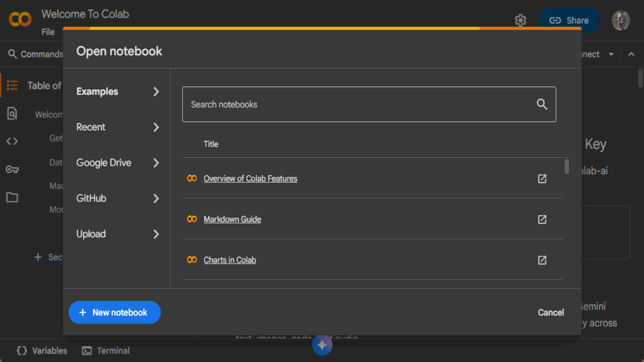Viewport: 644px width, 362px height.
Task: Open the Files browser in the sidebar
Action: click(12, 197)
